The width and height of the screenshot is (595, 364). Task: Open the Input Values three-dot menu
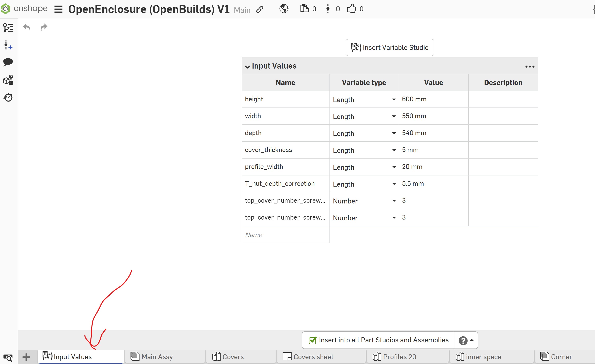[x=530, y=67]
